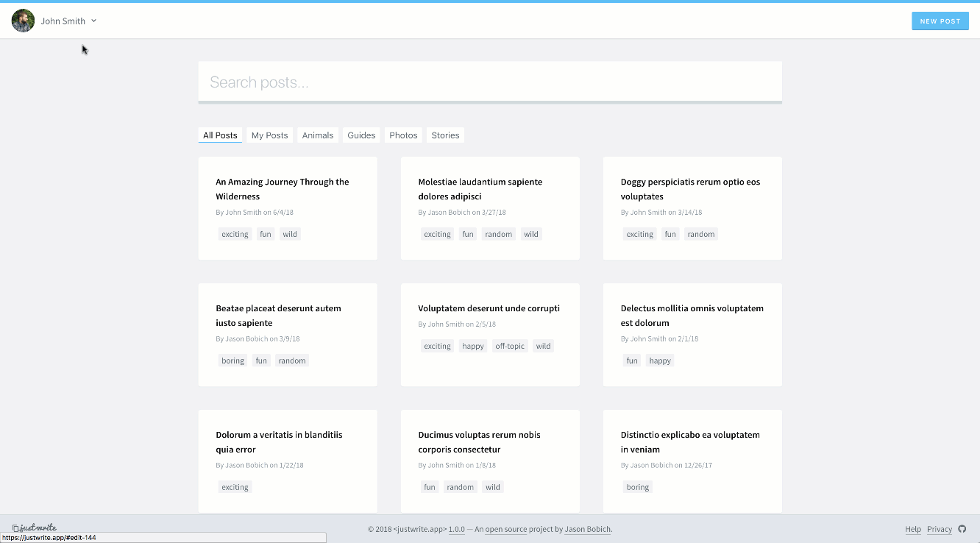Click John Smith's profile avatar

click(x=22, y=21)
